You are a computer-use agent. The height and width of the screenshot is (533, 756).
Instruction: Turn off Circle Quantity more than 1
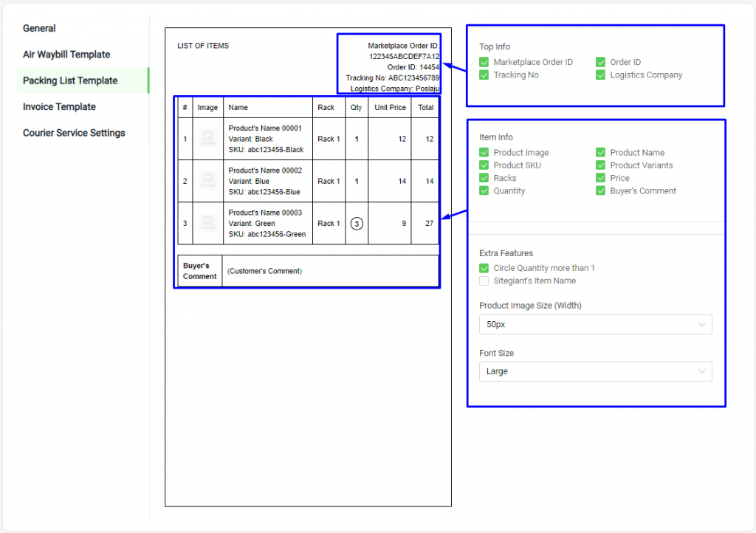click(x=484, y=268)
